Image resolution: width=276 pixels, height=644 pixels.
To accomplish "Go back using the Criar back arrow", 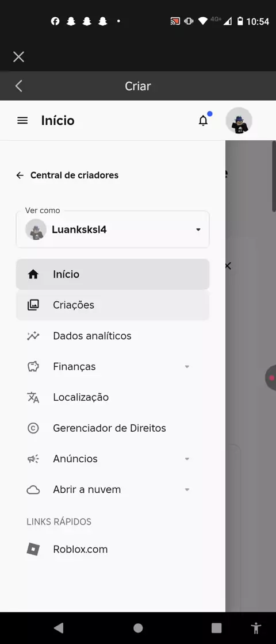I will [18, 86].
